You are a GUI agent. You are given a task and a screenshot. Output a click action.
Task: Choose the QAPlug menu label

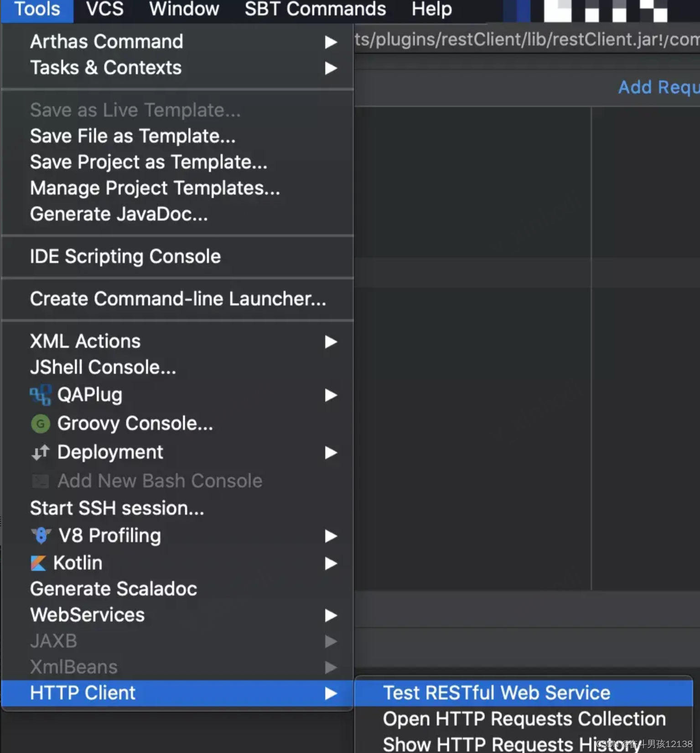click(x=90, y=395)
